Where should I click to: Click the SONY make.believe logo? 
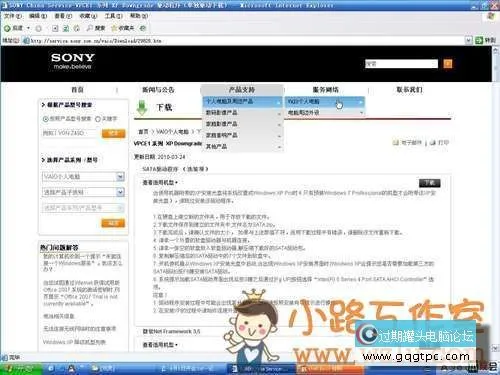73,61
